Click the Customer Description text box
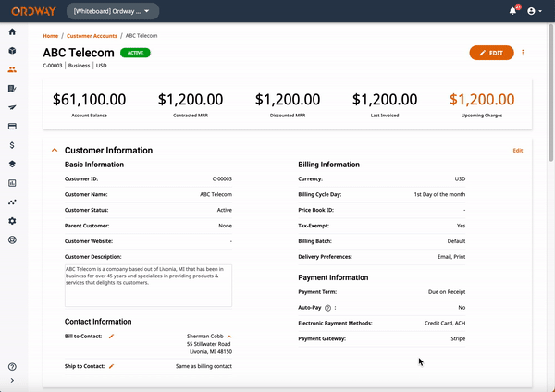 point(148,286)
